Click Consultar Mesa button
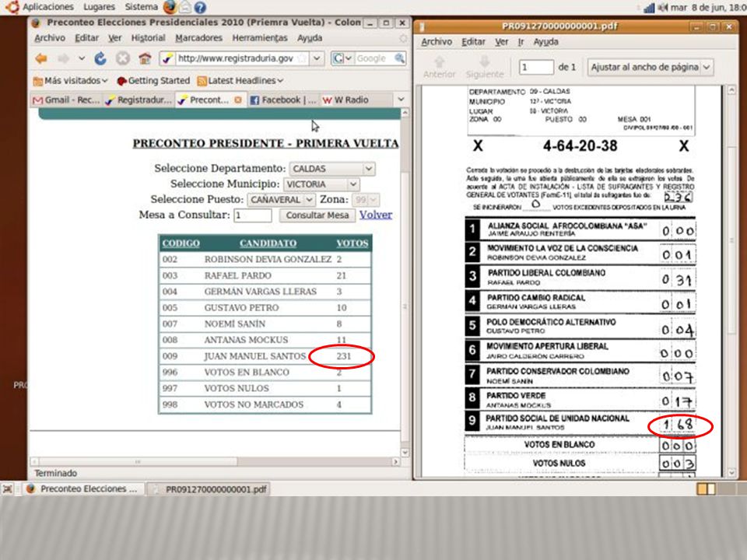 pyautogui.click(x=317, y=215)
